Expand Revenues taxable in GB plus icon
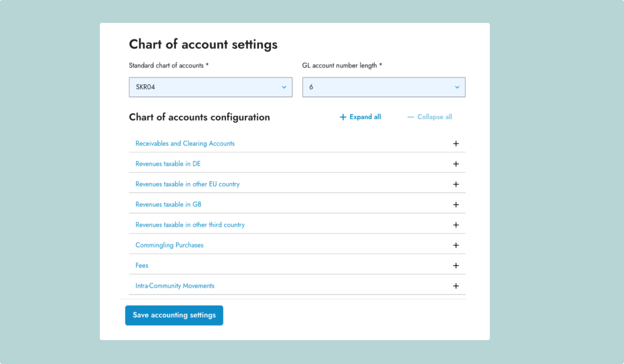 coord(456,204)
